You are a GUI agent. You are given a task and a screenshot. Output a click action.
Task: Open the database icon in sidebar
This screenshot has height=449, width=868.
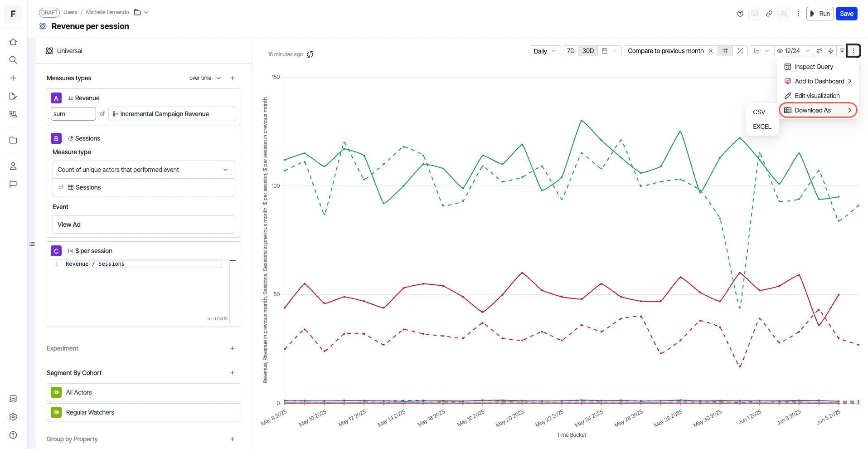point(13,399)
